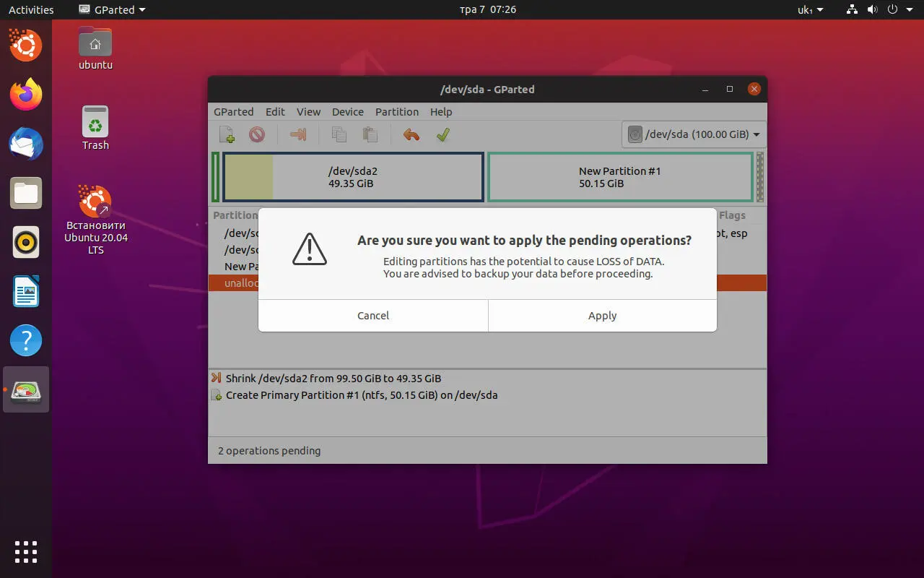
Task: Open the GParted app menu in top bar
Action: click(x=112, y=10)
